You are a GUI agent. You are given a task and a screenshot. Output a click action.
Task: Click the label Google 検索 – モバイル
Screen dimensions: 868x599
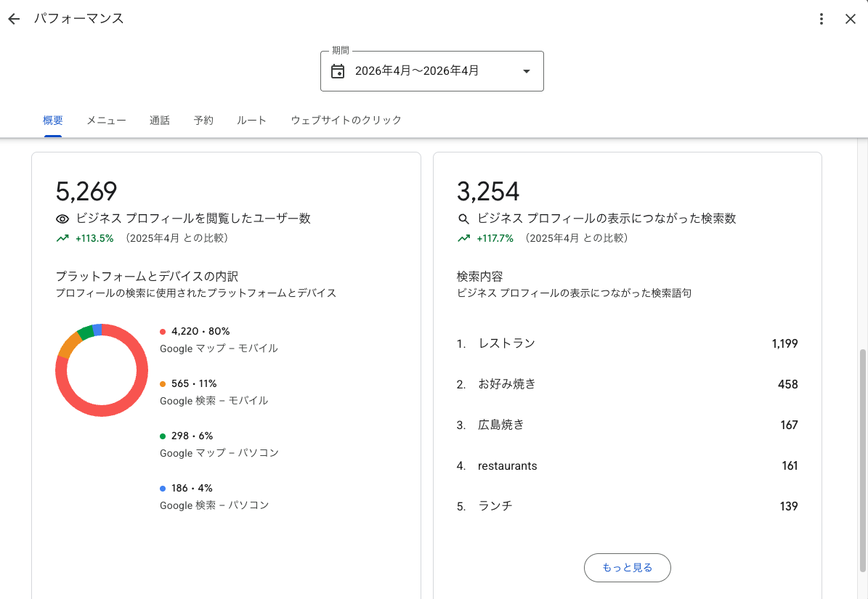pyautogui.click(x=214, y=401)
